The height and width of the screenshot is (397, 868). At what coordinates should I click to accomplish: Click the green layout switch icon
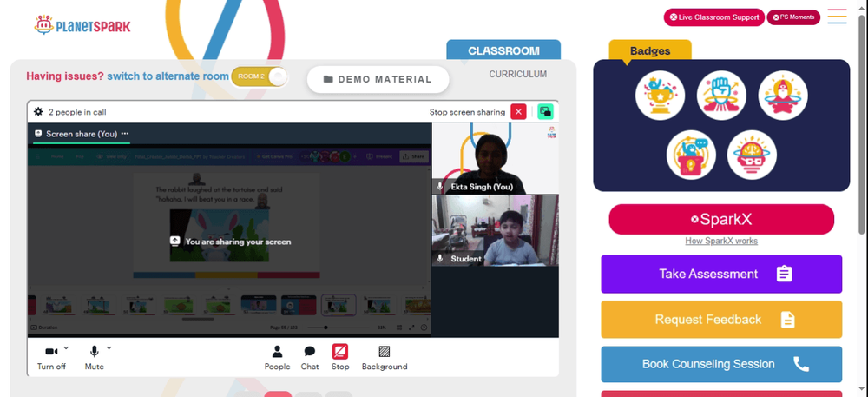coord(545,112)
